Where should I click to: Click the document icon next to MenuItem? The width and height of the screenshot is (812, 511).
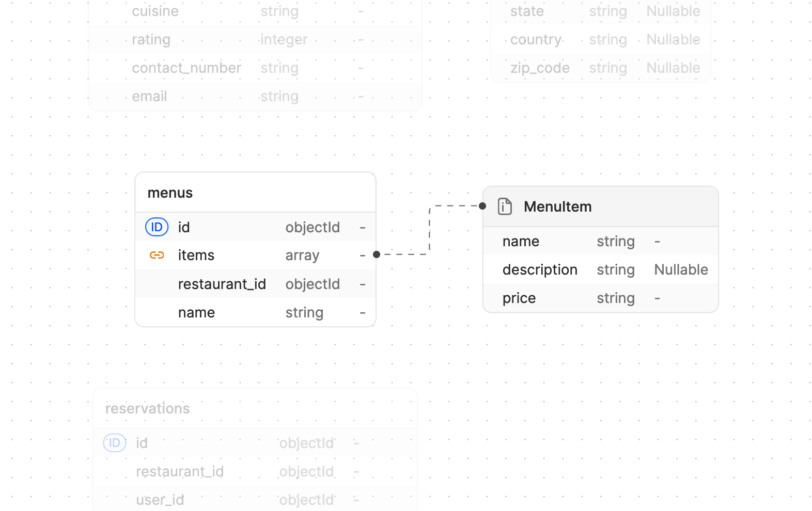click(505, 206)
